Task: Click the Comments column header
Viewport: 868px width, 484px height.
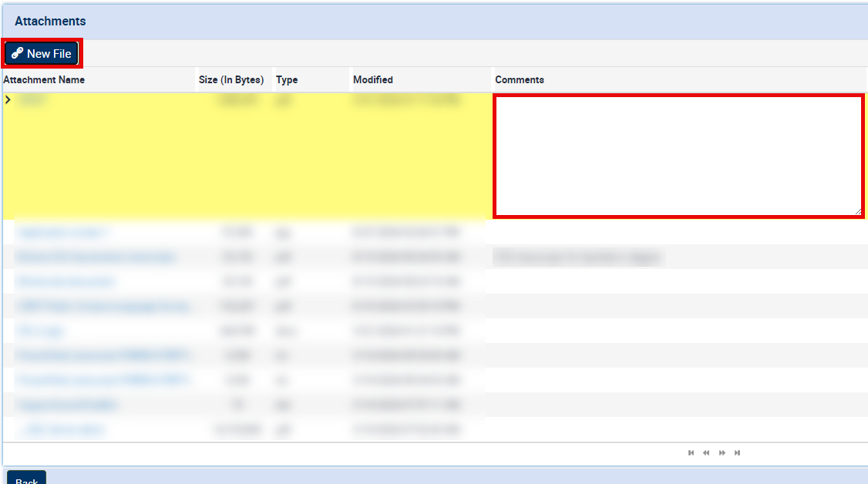Action: pyautogui.click(x=520, y=80)
